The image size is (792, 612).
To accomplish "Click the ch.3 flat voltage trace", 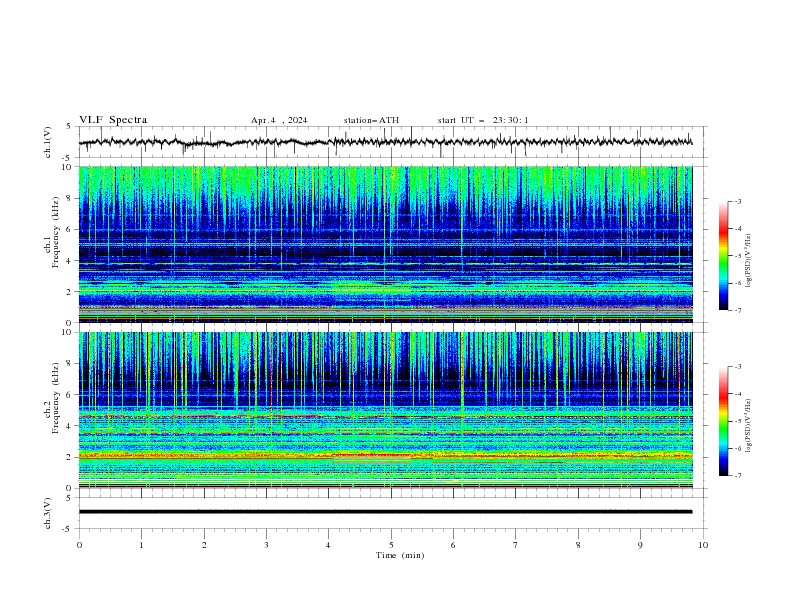I will tap(385, 512).
